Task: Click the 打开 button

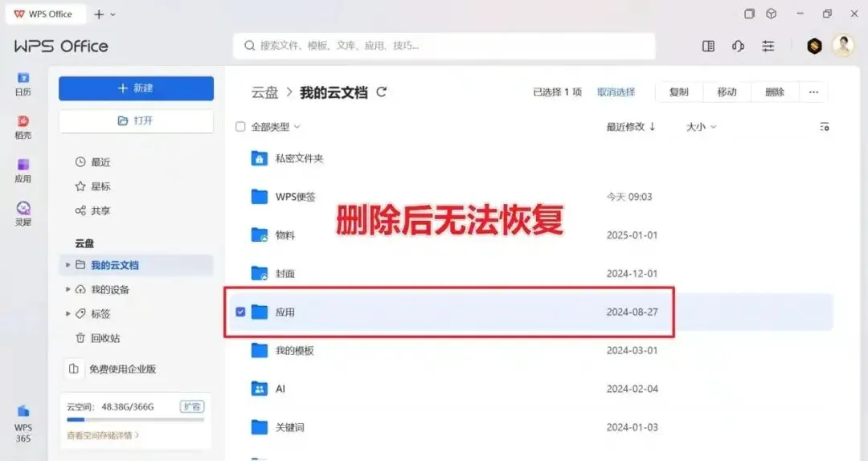Action: pos(136,120)
